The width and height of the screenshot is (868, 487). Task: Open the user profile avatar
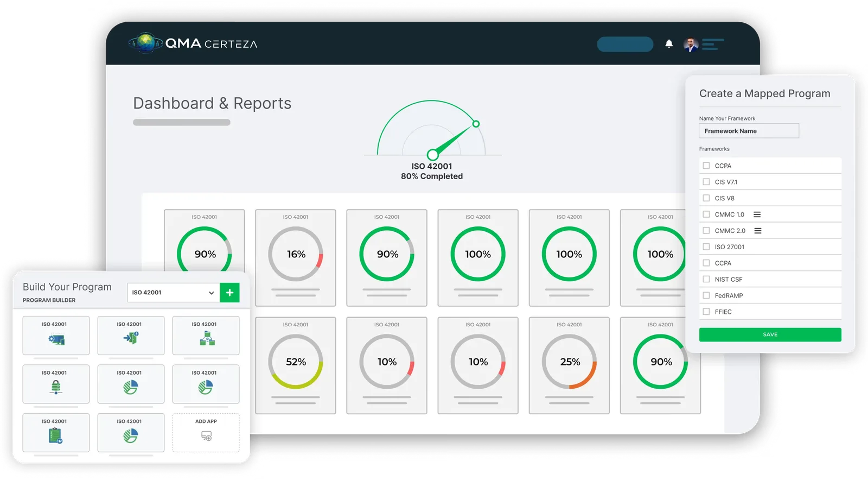(691, 45)
